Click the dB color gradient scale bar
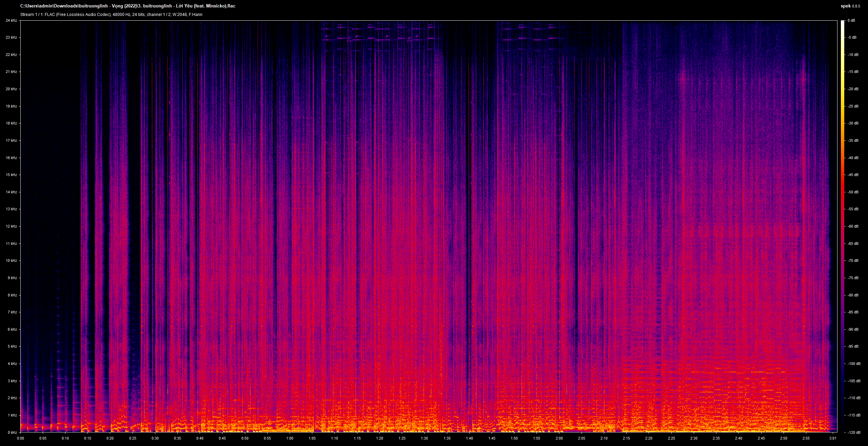868x446 pixels. click(842, 226)
